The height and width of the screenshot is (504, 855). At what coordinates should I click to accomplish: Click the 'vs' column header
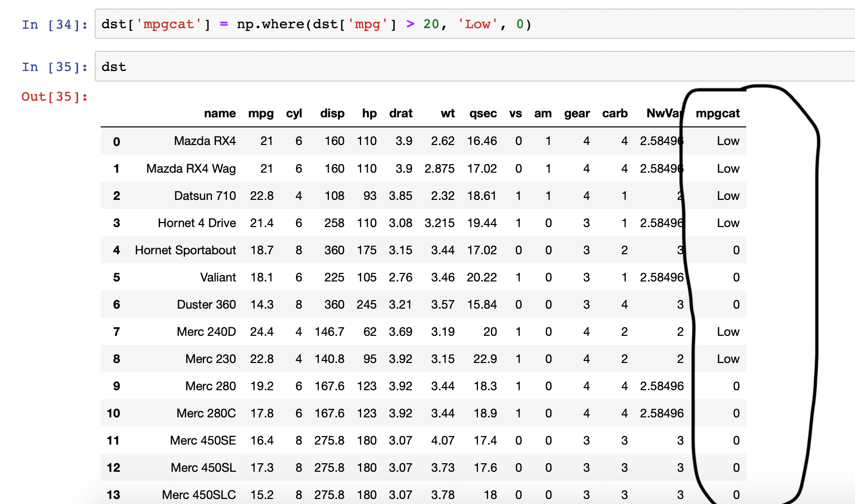(x=516, y=113)
